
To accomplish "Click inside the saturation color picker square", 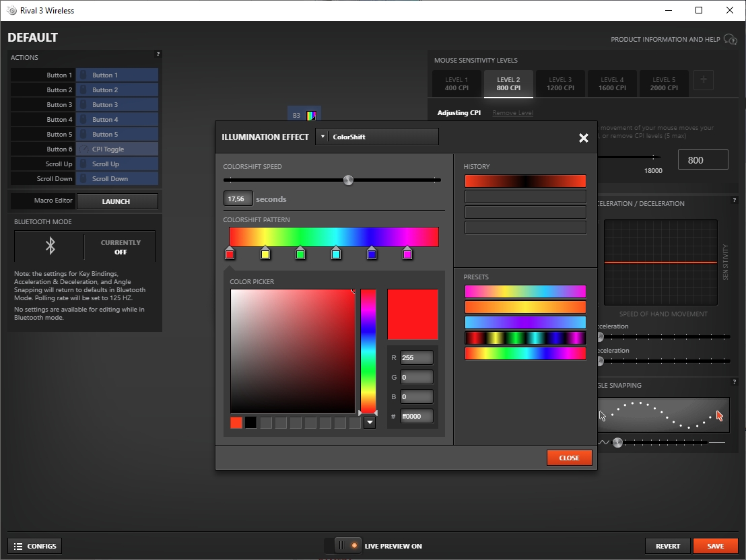I will click(293, 351).
